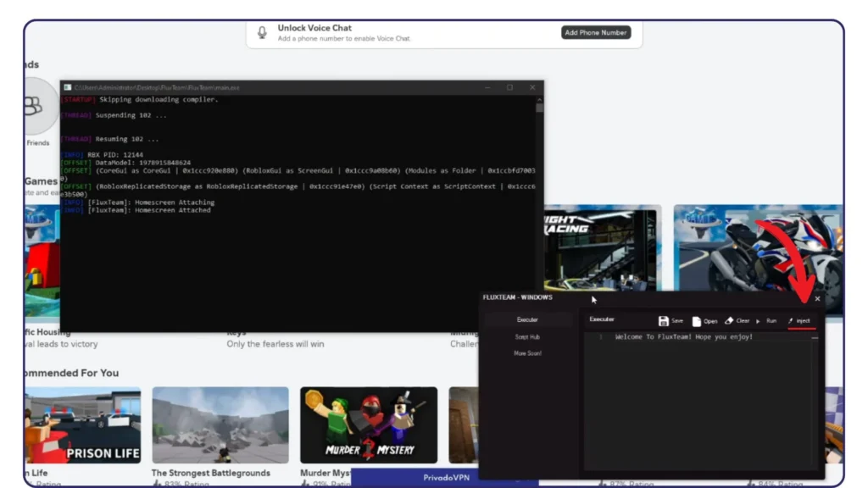The image size is (868, 488).
Task: Click The Strongest Battlegrounds title link
Action: pyautogui.click(x=211, y=473)
